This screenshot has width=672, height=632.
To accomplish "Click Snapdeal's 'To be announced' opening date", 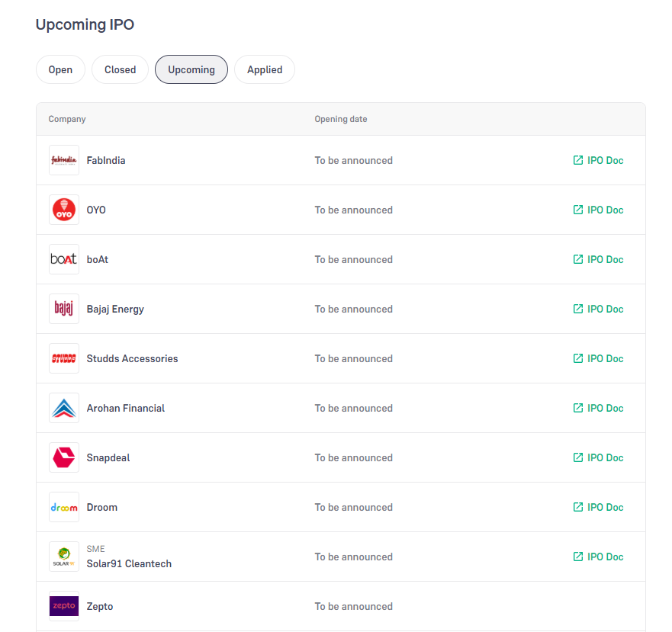I will [354, 457].
